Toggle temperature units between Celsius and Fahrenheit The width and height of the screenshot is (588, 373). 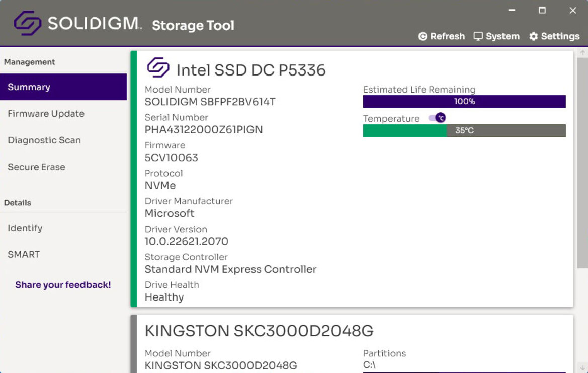[x=436, y=117]
